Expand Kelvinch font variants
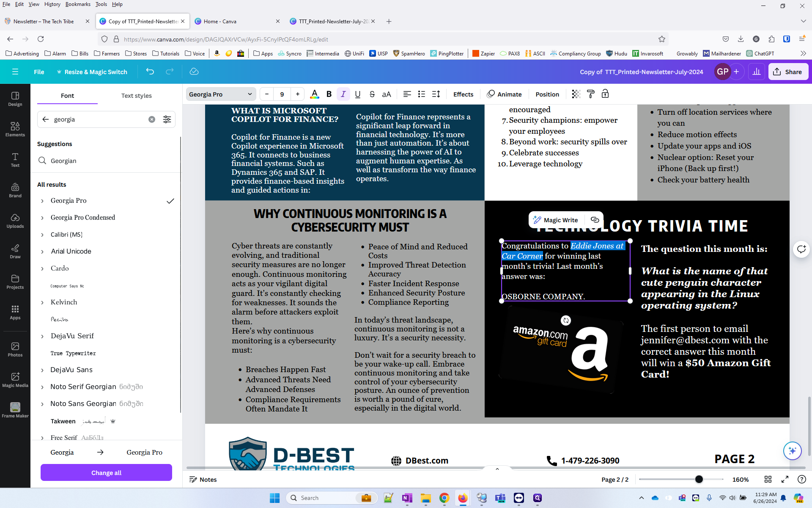This screenshot has height=508, width=812. (42, 303)
